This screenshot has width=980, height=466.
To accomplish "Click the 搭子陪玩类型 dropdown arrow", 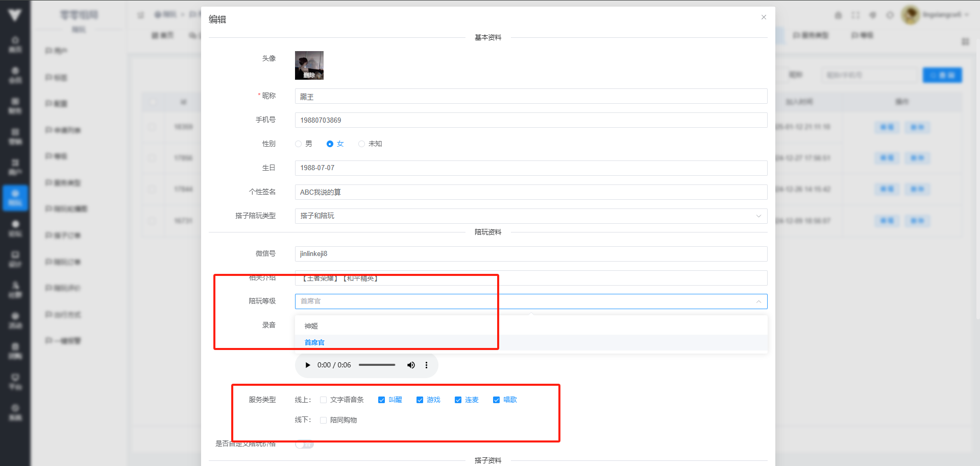I will [758, 216].
